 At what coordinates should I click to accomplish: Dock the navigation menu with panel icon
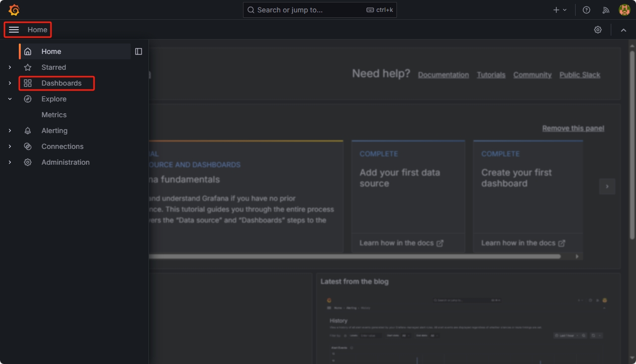pyautogui.click(x=139, y=51)
